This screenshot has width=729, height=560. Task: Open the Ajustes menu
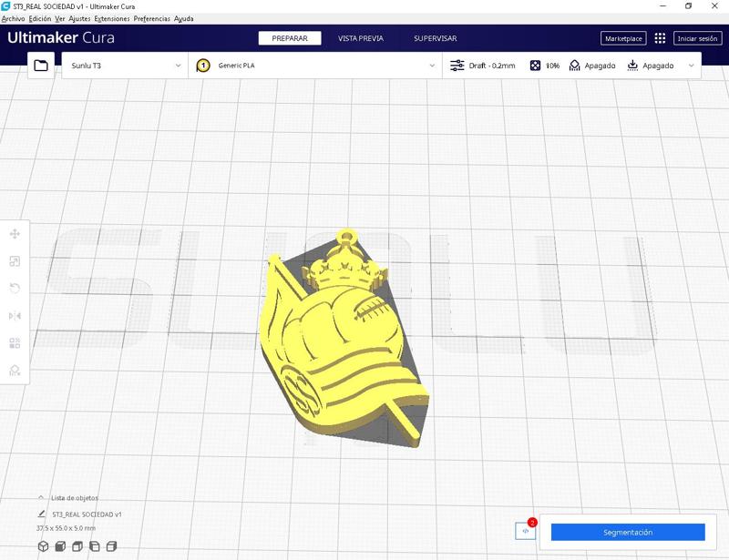[79, 18]
